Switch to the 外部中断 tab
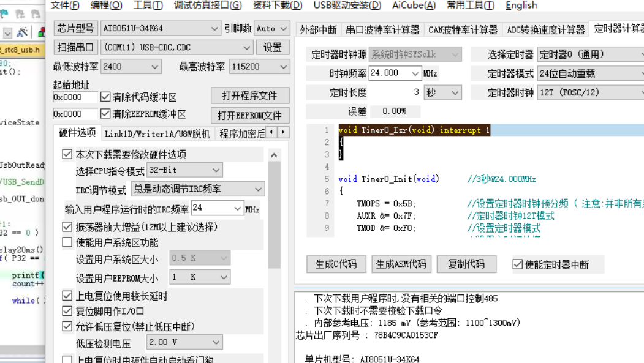 [318, 29]
